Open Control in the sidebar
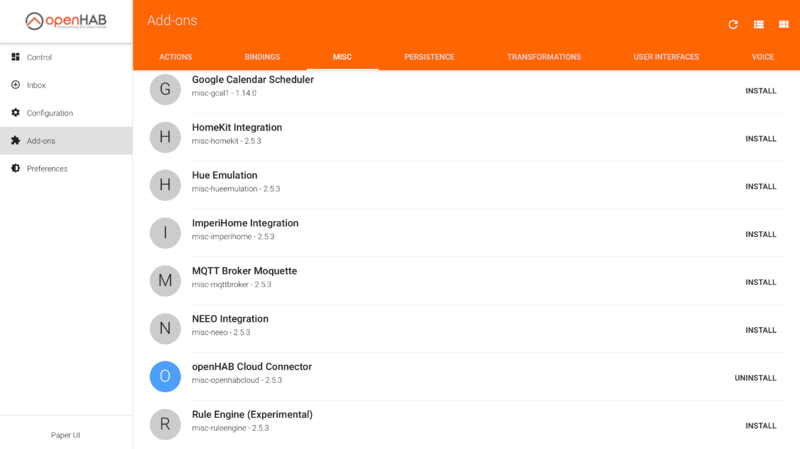800x449 pixels. coord(39,57)
